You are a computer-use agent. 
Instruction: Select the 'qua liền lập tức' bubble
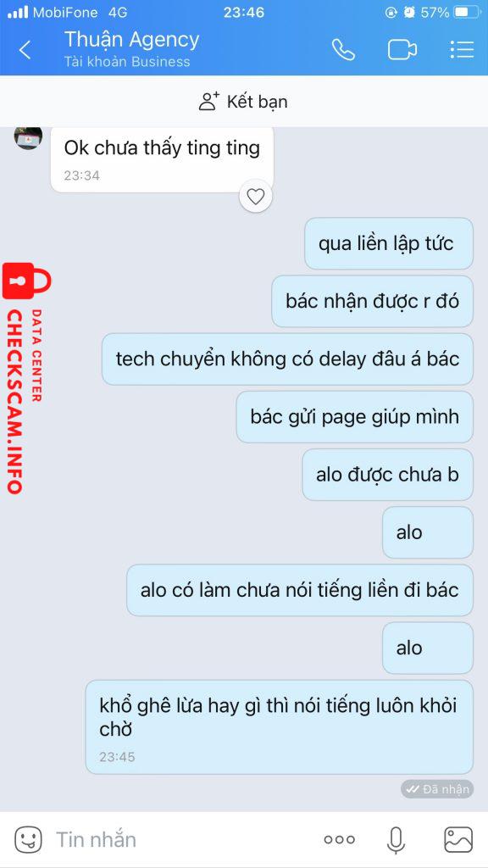coord(389,243)
